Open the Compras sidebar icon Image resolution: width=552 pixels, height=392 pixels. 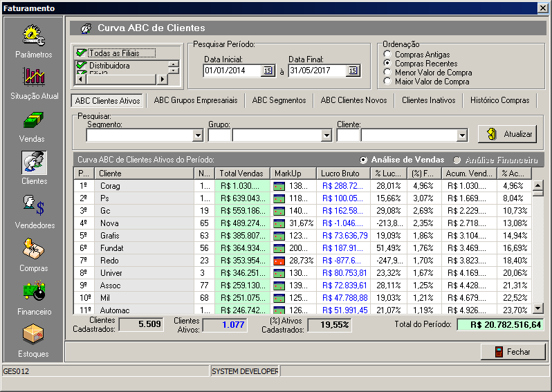tap(33, 249)
